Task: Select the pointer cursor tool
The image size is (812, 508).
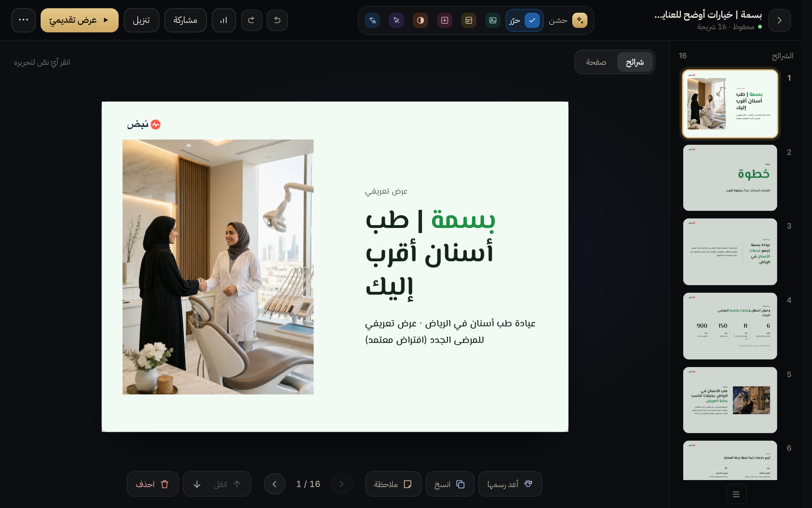Action: coord(396,20)
